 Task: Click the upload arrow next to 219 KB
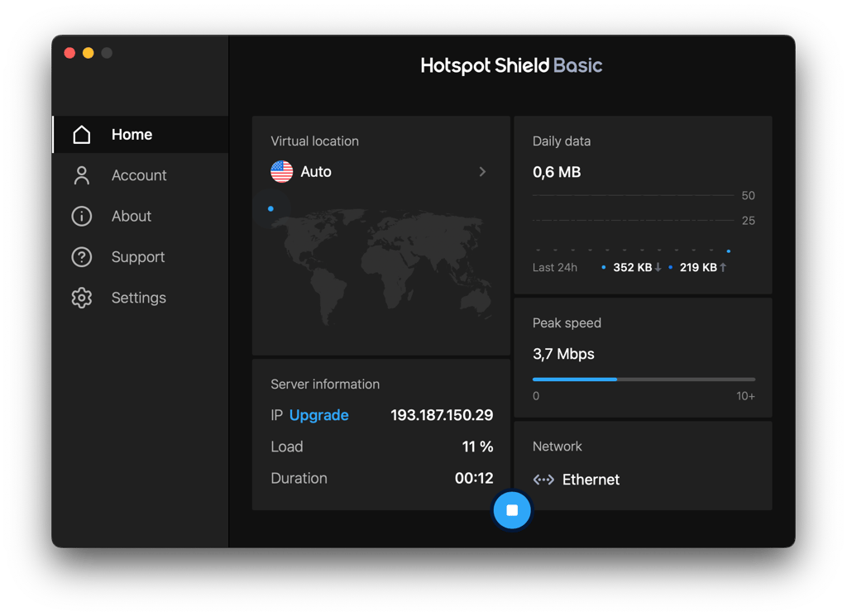click(723, 267)
